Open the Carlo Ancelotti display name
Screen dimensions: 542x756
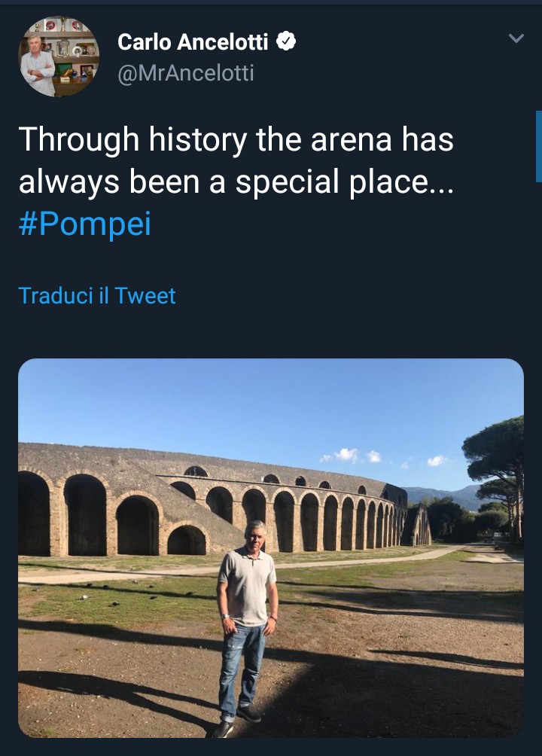(193, 43)
